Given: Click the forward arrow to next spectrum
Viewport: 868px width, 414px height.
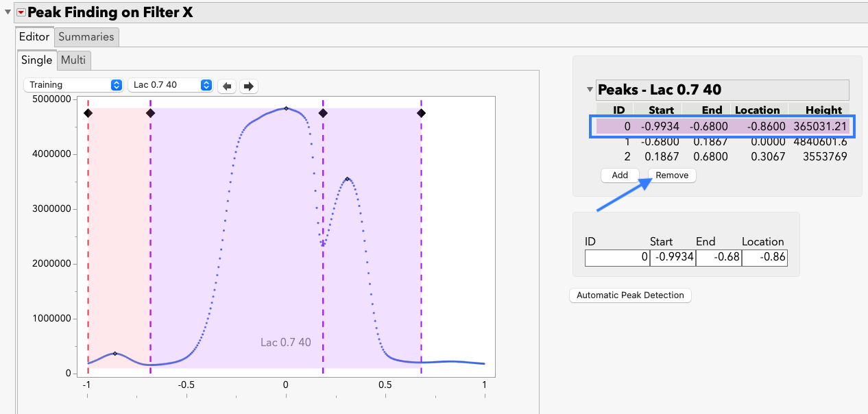Looking at the screenshot, I should click(248, 86).
